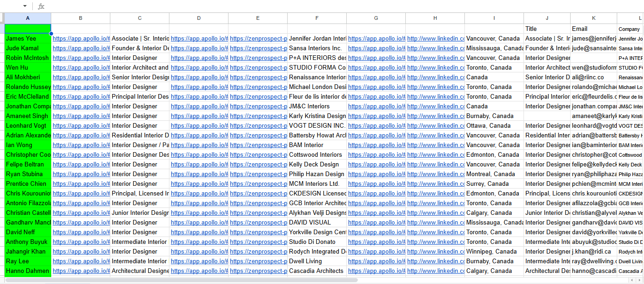Select column E header
The width and height of the screenshot is (644, 284).
click(x=258, y=18)
